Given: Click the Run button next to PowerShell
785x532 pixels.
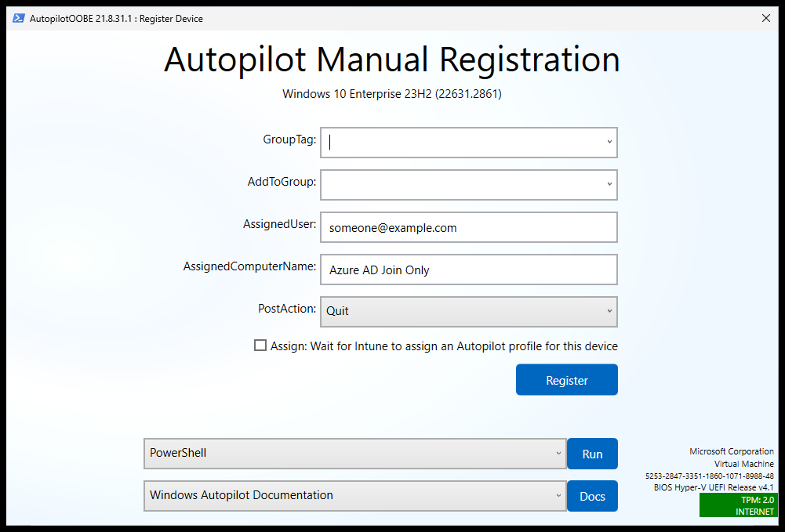Looking at the screenshot, I should pos(592,454).
